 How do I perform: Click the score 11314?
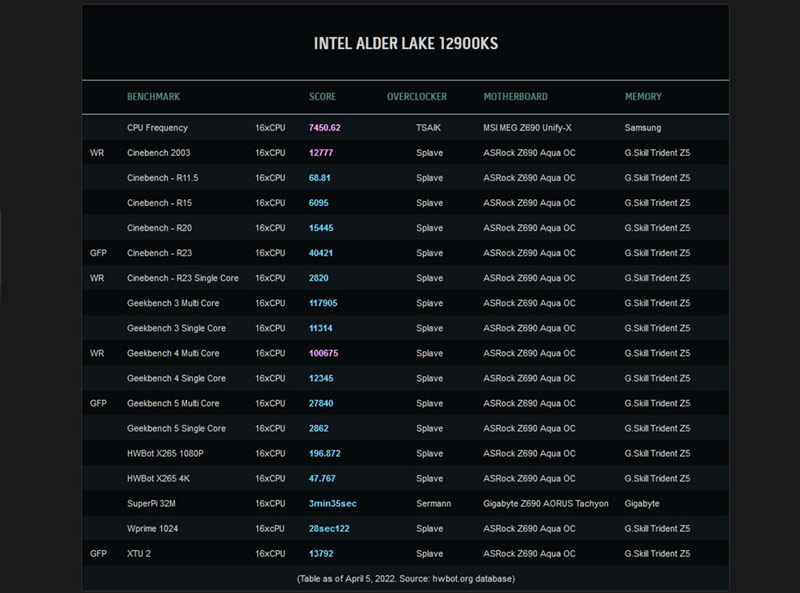[x=320, y=328]
